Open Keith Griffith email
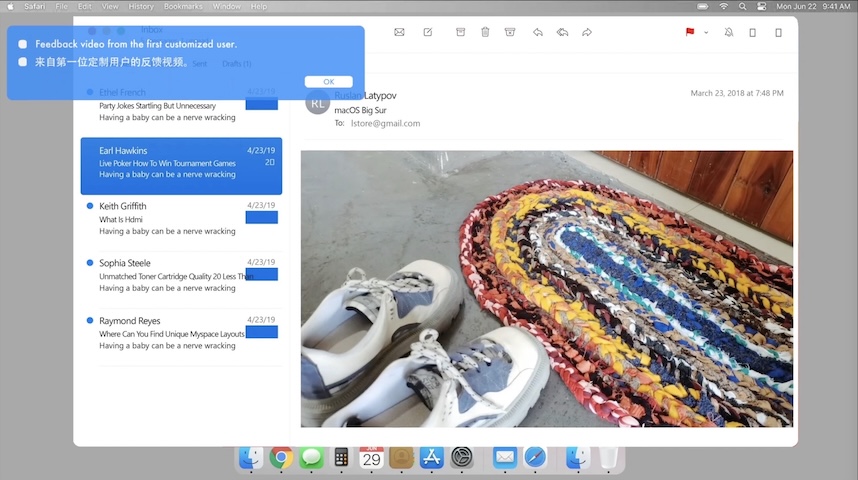The height and width of the screenshot is (480, 858). coord(181,219)
